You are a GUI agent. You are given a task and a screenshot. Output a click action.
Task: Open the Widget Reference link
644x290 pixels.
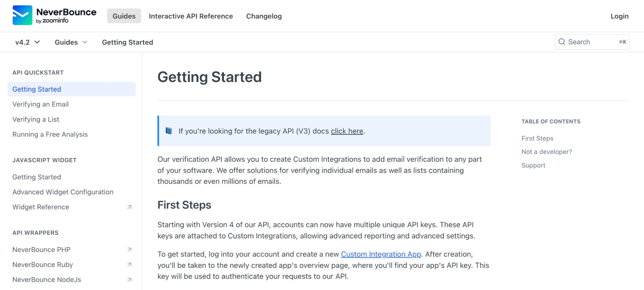pyautogui.click(x=41, y=207)
